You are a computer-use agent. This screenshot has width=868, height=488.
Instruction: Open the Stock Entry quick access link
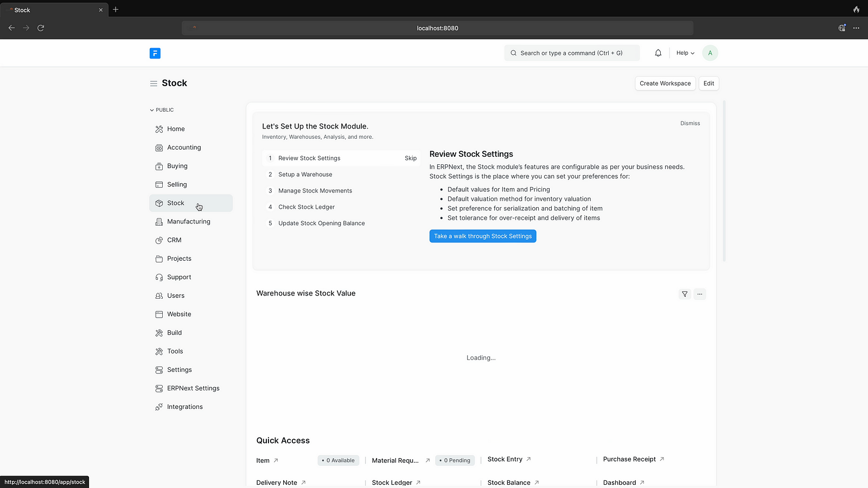[x=505, y=459]
